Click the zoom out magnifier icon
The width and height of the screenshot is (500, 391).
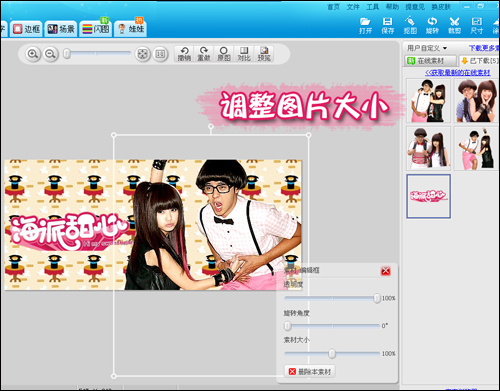[x=50, y=54]
